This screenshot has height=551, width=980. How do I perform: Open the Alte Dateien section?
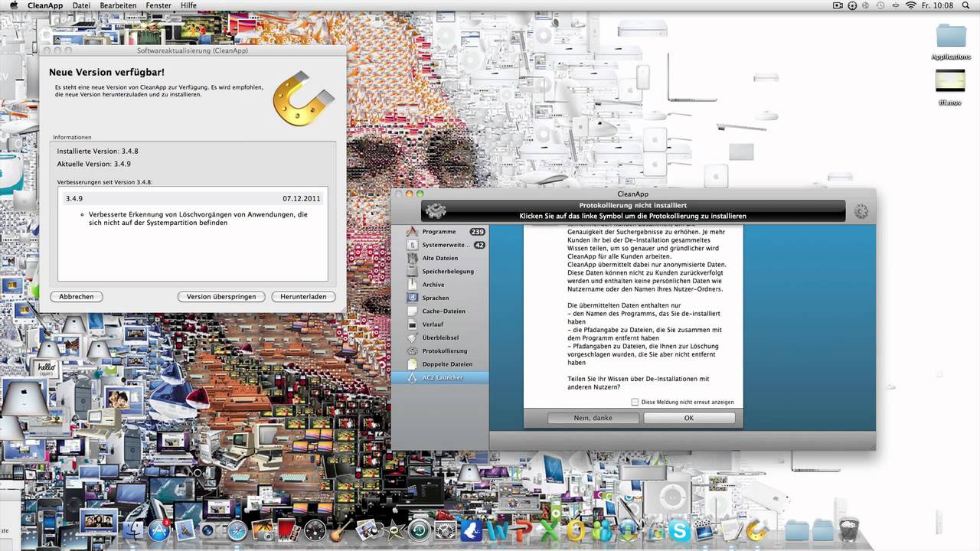pos(440,258)
